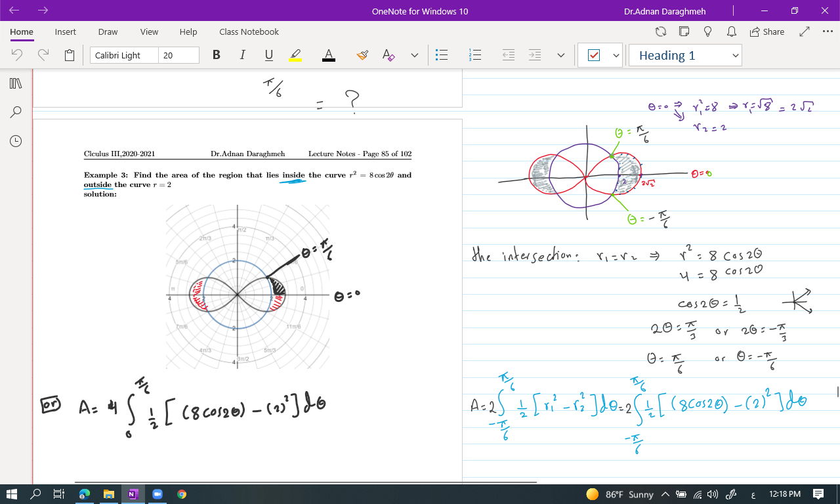Image resolution: width=840 pixels, height=504 pixels.
Task: Expand more font formatting options chevron
Action: click(x=414, y=56)
